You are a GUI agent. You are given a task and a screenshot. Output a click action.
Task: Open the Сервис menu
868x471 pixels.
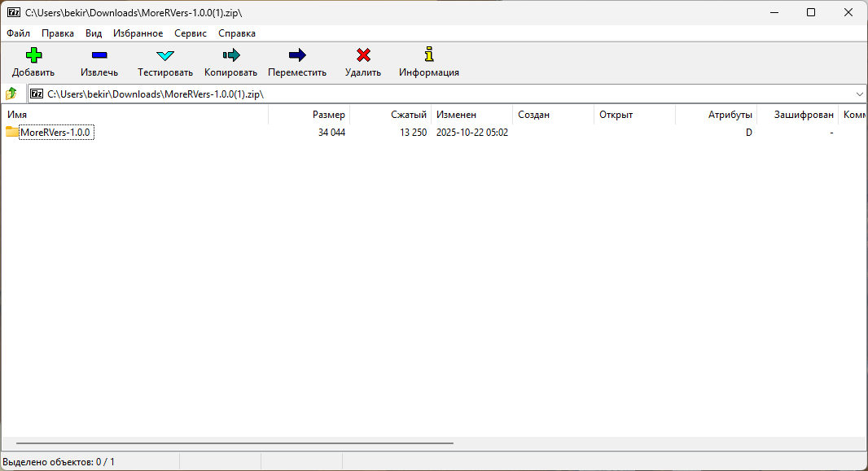click(191, 33)
